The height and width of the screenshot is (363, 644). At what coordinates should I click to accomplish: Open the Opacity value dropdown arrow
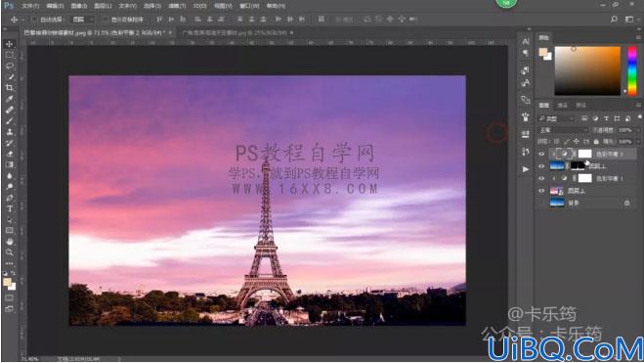(638, 130)
